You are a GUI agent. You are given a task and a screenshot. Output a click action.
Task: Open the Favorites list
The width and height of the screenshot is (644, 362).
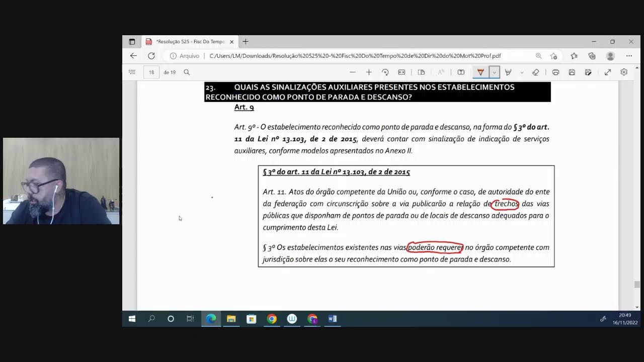[x=574, y=56]
